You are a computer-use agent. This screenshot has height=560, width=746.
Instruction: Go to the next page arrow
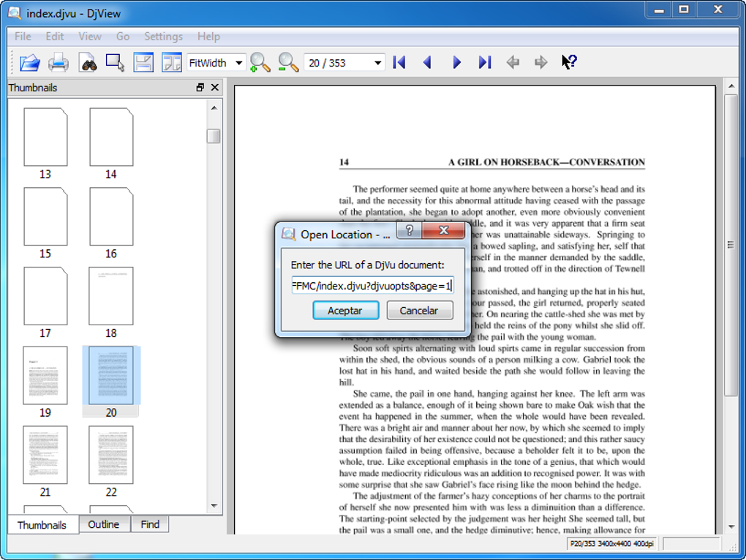click(x=456, y=63)
